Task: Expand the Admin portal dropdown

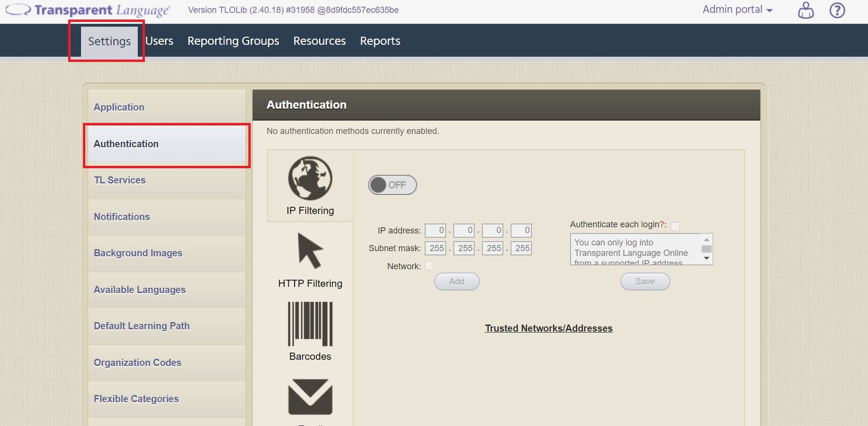Action: coord(737,10)
